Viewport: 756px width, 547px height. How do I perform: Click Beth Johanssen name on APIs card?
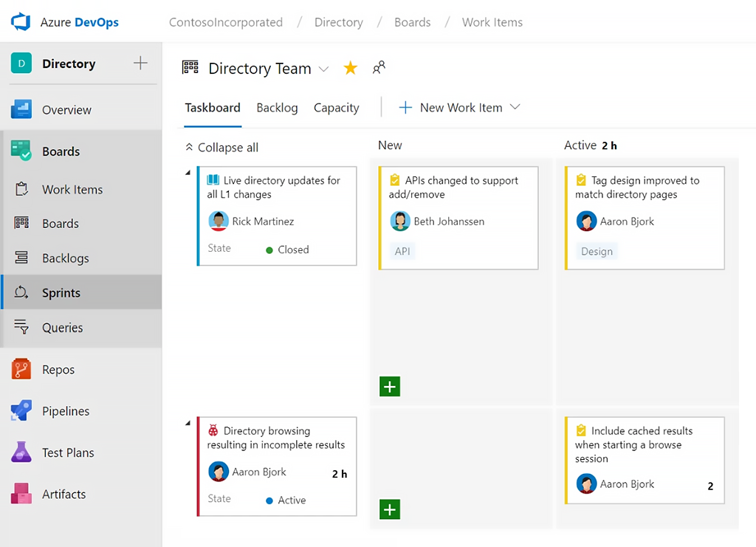[x=449, y=221]
